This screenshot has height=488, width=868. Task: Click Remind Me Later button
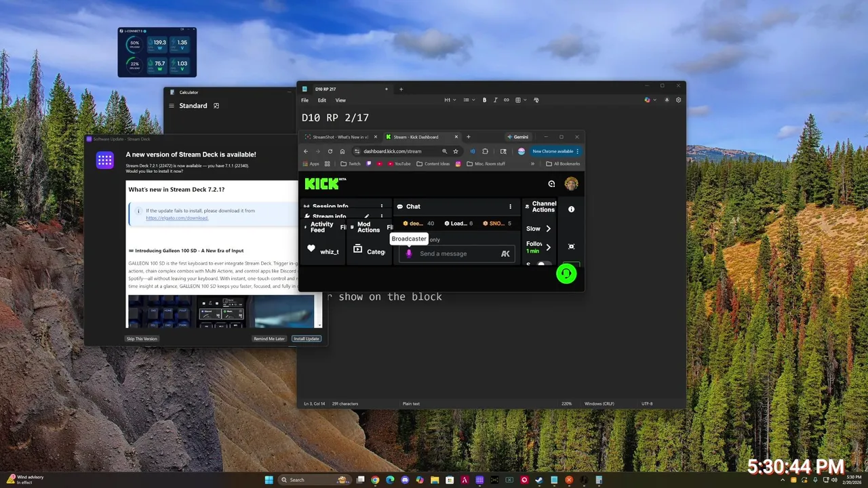pos(269,339)
